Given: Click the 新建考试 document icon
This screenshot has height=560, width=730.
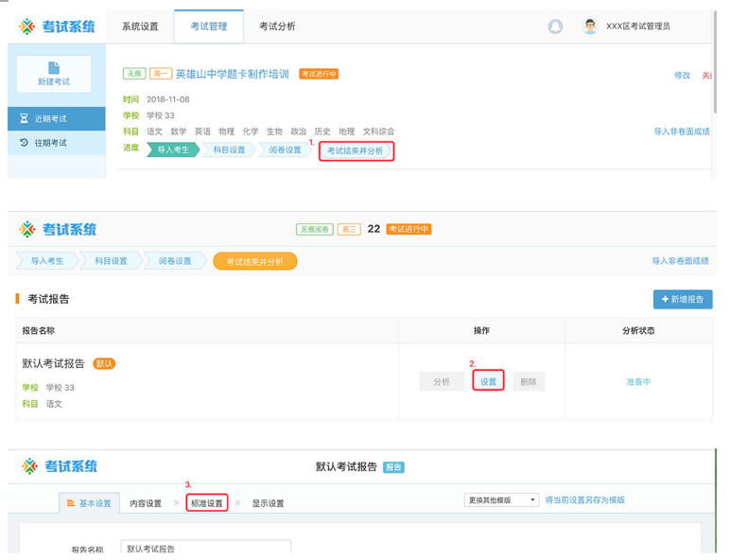Looking at the screenshot, I should click(x=53, y=68).
